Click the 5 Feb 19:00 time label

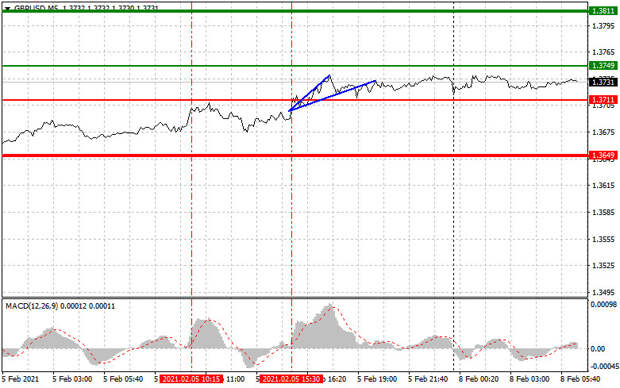point(377,379)
